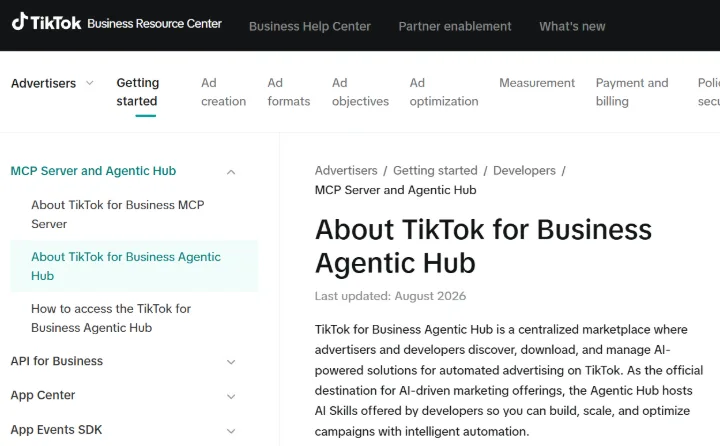Select App Events SDK sidebar item
Image resolution: width=720 pixels, height=446 pixels.
click(x=56, y=429)
